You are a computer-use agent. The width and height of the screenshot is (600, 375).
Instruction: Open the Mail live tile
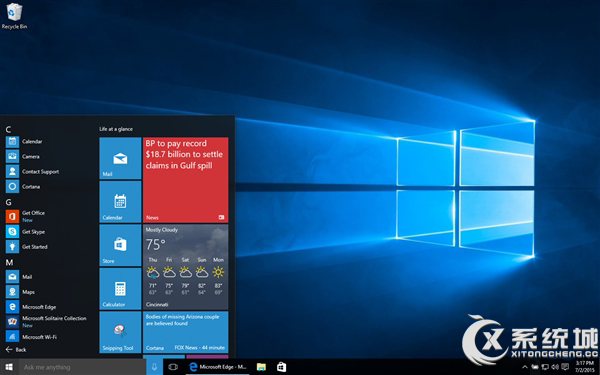[x=120, y=158]
